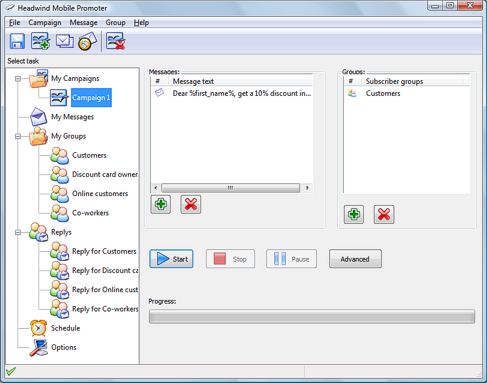Click the Reply for Online cust icon
This screenshot has width=487, height=383.
point(60,290)
